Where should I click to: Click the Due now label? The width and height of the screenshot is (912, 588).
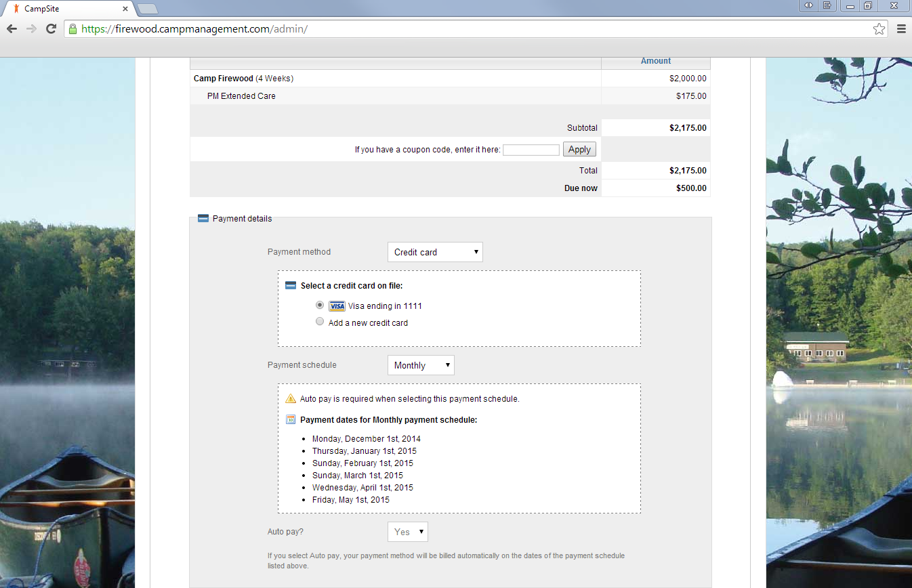pos(581,188)
